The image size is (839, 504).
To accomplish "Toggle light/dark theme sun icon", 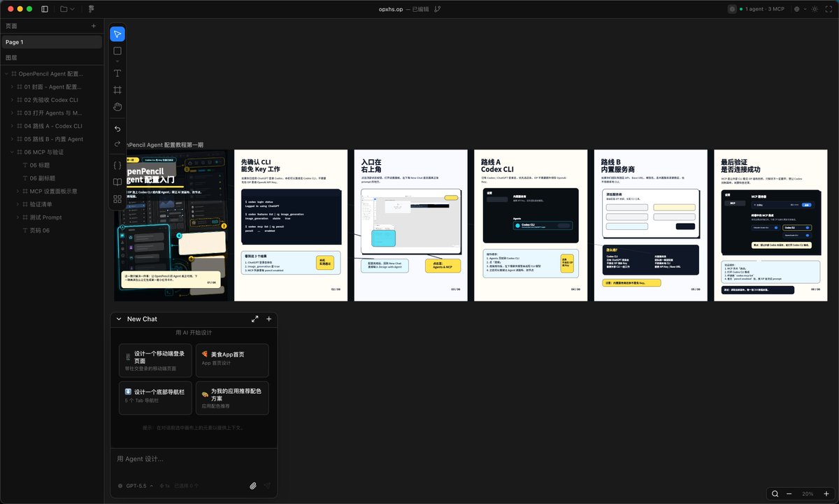I will (x=815, y=9).
